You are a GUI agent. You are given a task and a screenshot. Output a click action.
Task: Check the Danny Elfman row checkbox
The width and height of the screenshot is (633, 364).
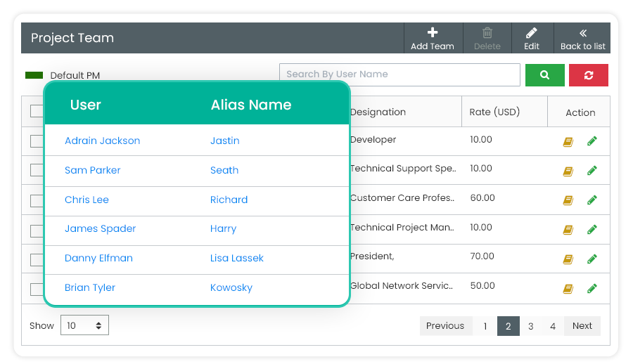tap(37, 260)
